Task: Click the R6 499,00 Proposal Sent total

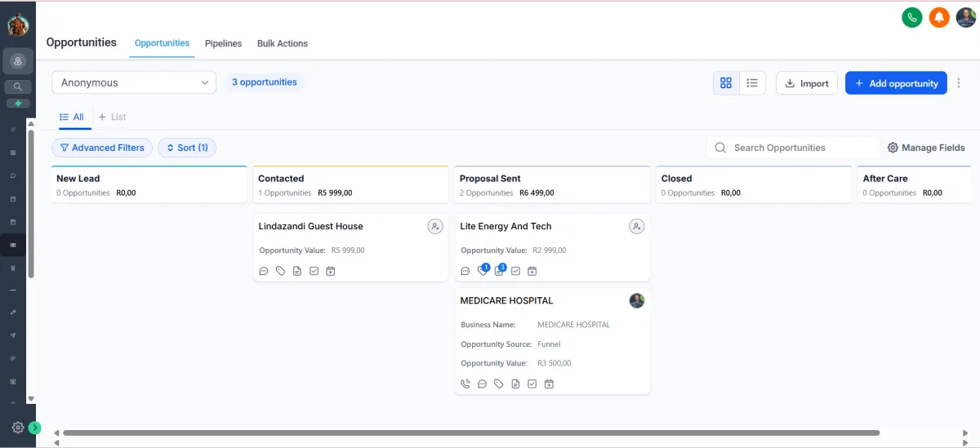Action: pos(537,193)
